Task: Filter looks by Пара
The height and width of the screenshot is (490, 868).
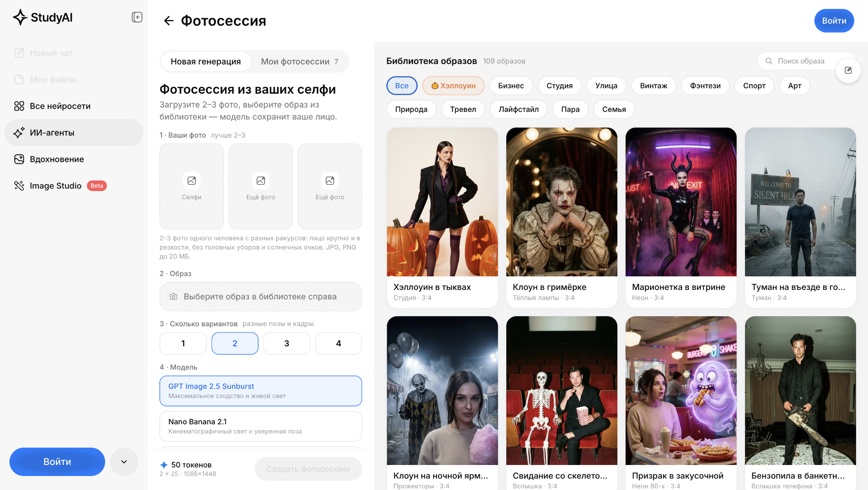Action: point(570,109)
